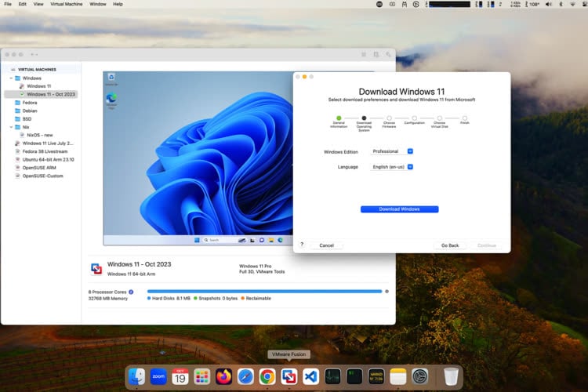Click VMware Fusion icon in Dock
588x392 pixels.
289,376
